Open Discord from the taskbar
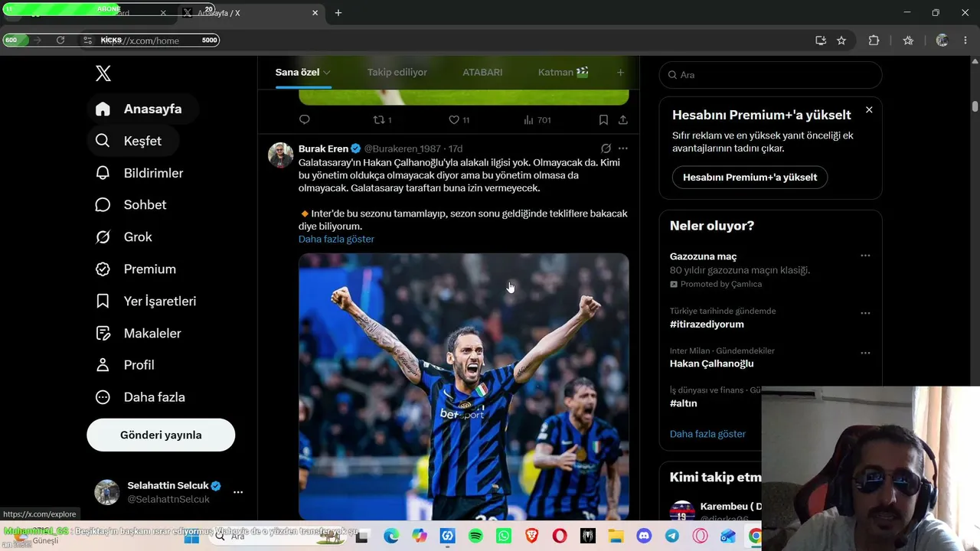 644,536
